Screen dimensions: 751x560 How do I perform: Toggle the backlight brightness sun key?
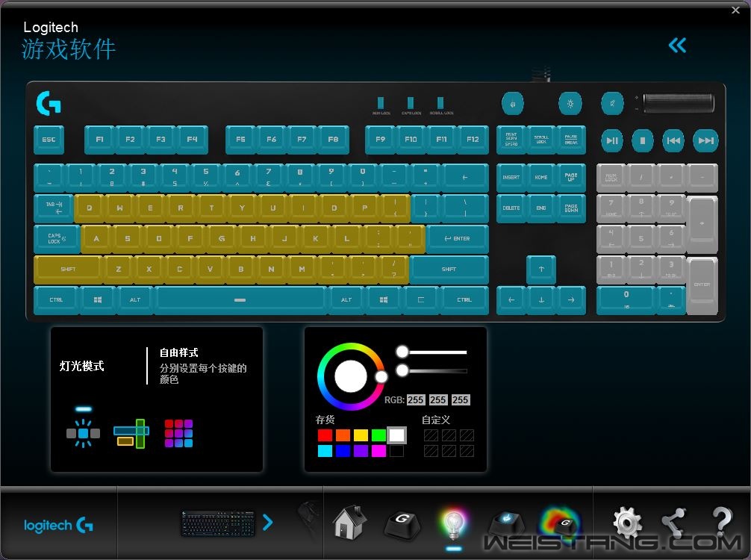click(x=570, y=104)
